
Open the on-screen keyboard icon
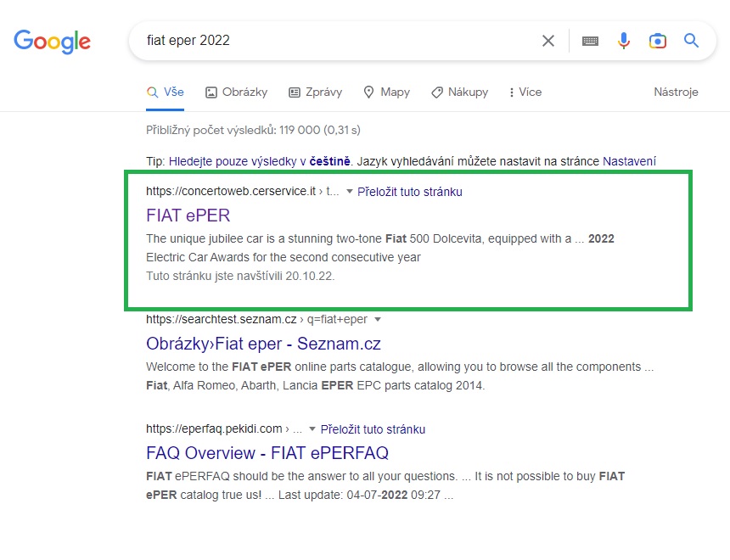point(590,41)
